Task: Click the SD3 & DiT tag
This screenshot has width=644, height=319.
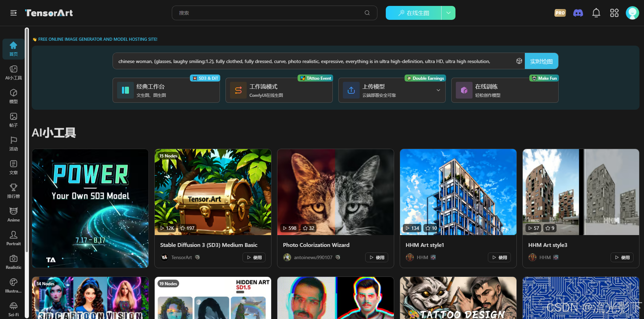Action: (205, 78)
